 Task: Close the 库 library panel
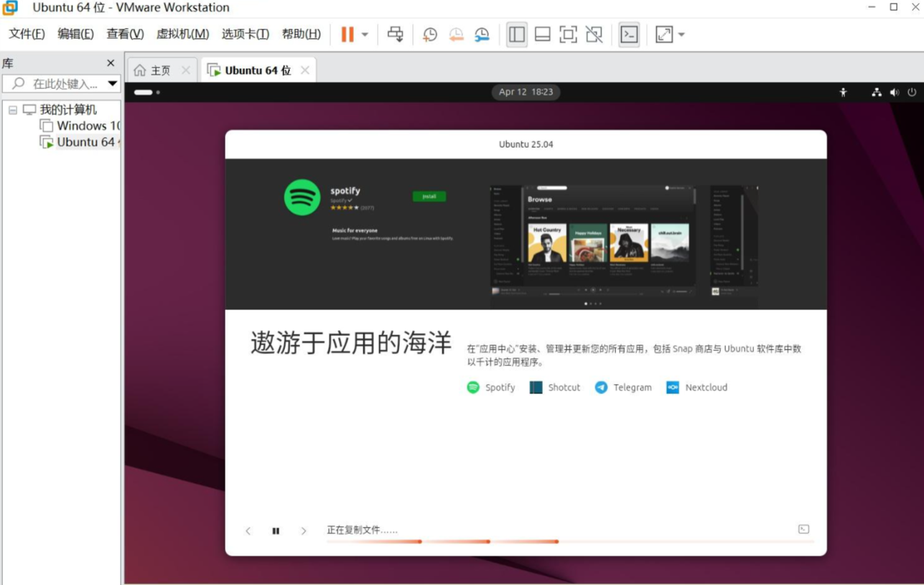[x=111, y=63]
